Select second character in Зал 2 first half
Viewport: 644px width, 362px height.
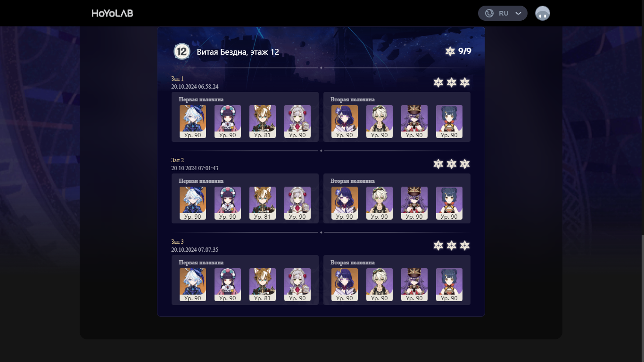click(x=228, y=203)
